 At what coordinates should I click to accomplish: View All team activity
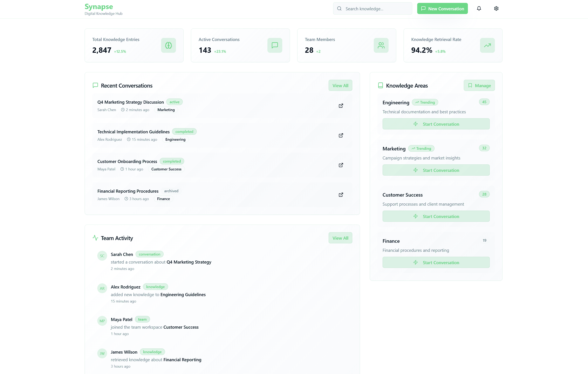pyautogui.click(x=340, y=238)
